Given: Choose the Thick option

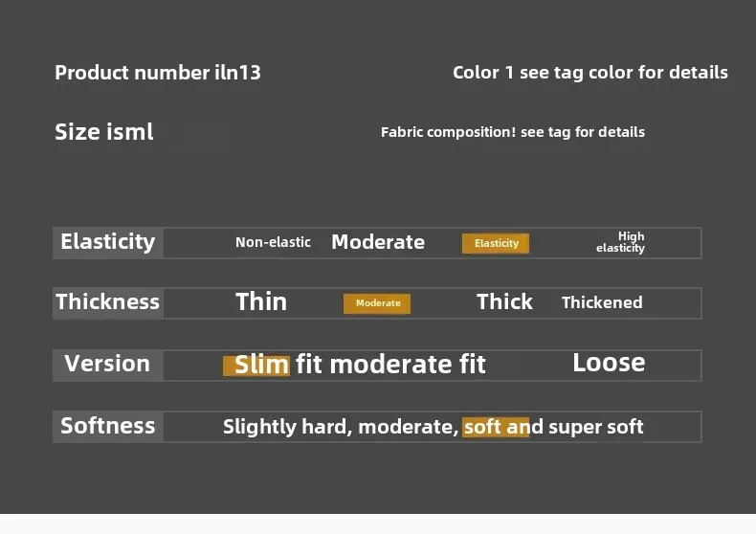Looking at the screenshot, I should (x=504, y=302).
